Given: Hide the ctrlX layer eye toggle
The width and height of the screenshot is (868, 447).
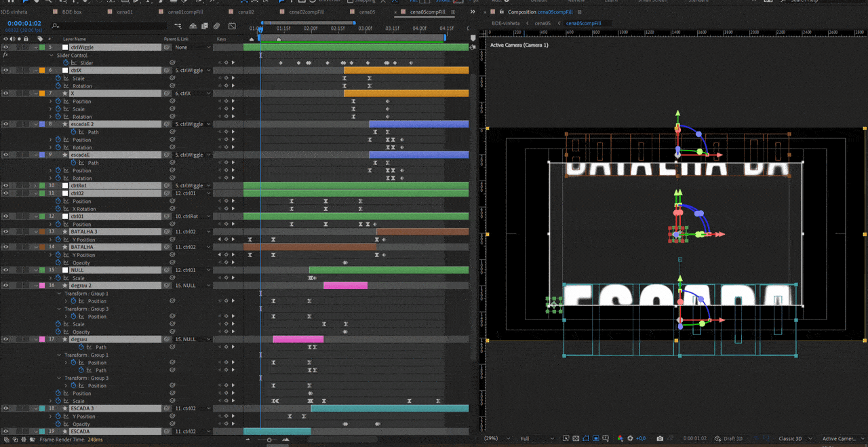Looking at the screenshot, I should pyautogui.click(x=5, y=71).
